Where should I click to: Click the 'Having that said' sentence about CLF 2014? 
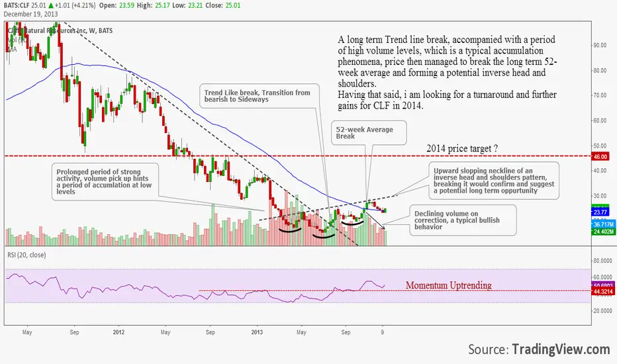[447, 100]
